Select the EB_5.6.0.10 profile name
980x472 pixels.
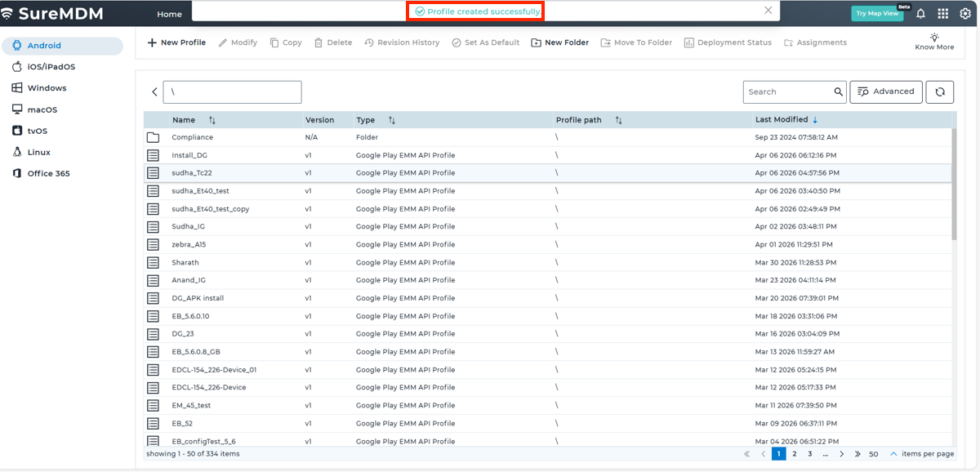(190, 316)
